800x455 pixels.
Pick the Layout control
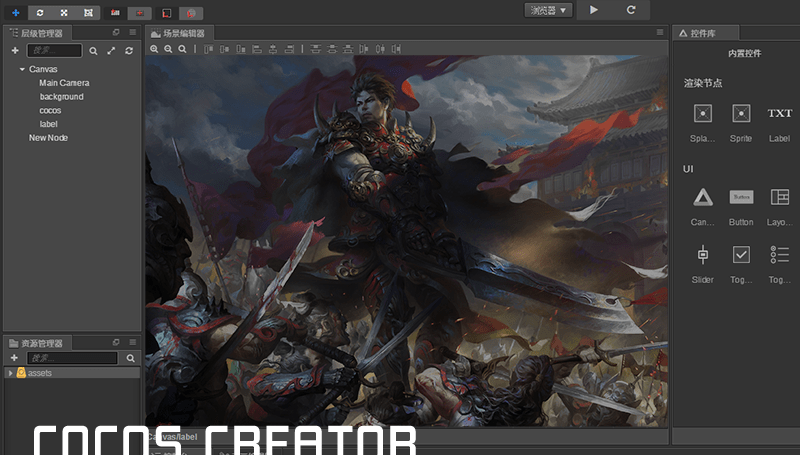click(x=780, y=197)
